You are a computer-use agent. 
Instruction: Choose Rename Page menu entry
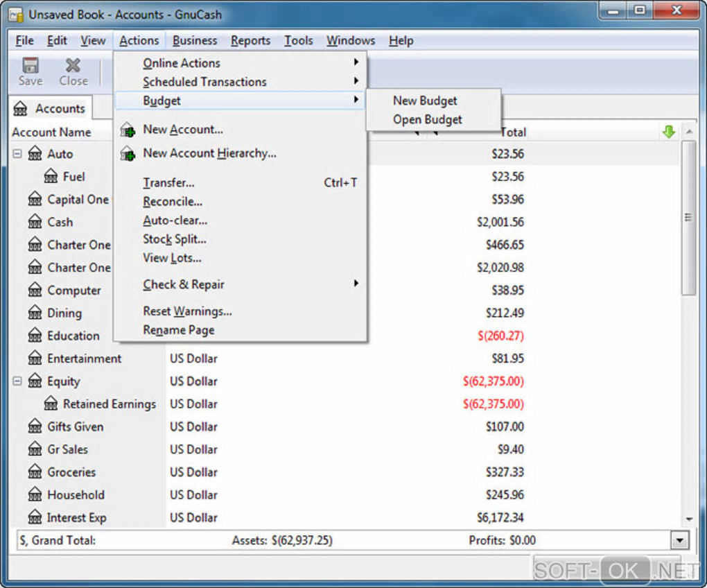point(241,330)
